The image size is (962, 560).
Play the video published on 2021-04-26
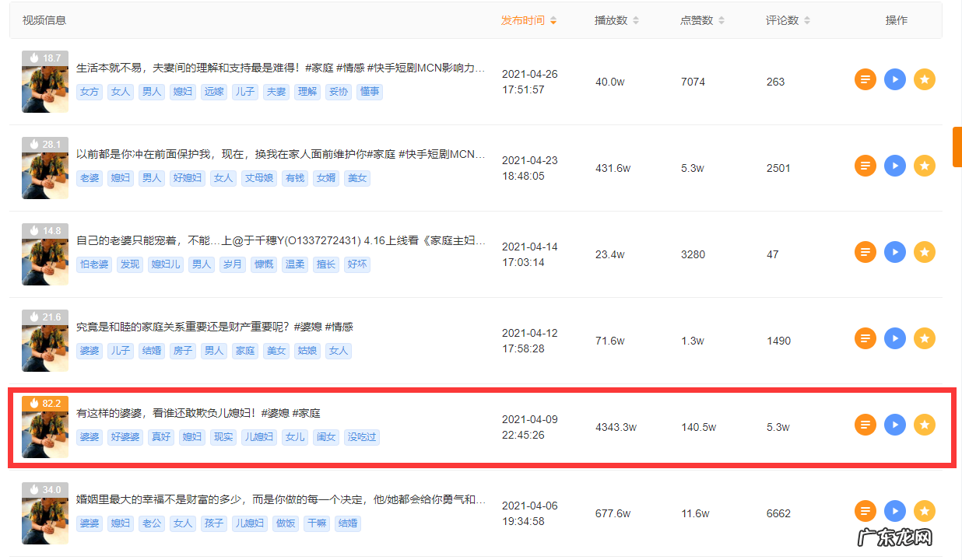pos(894,79)
